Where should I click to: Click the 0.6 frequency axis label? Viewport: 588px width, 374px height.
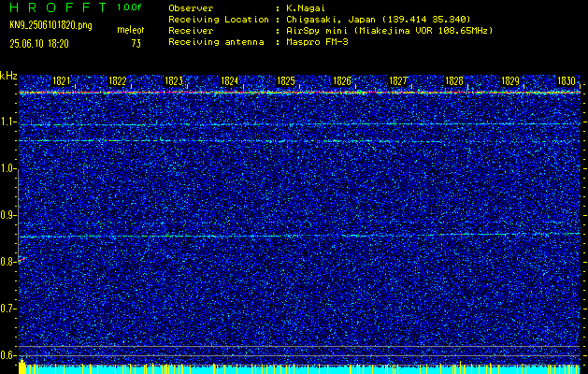[x=8, y=355]
